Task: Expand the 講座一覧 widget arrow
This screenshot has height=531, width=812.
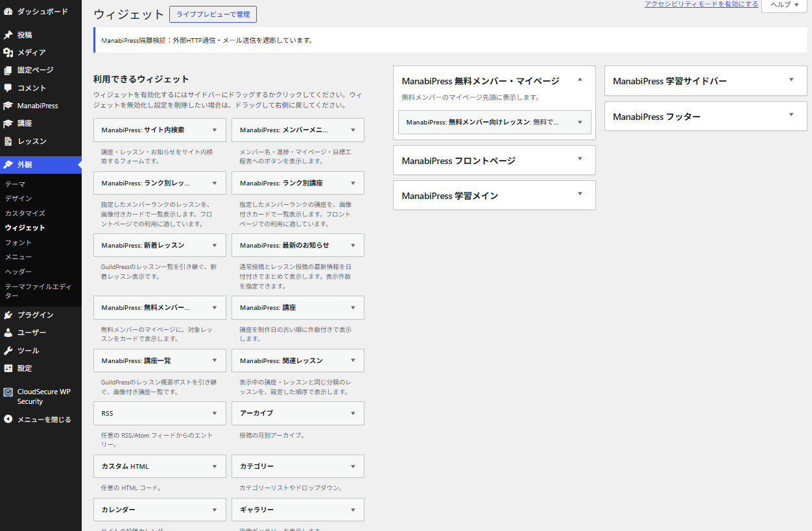Action: coord(215,360)
